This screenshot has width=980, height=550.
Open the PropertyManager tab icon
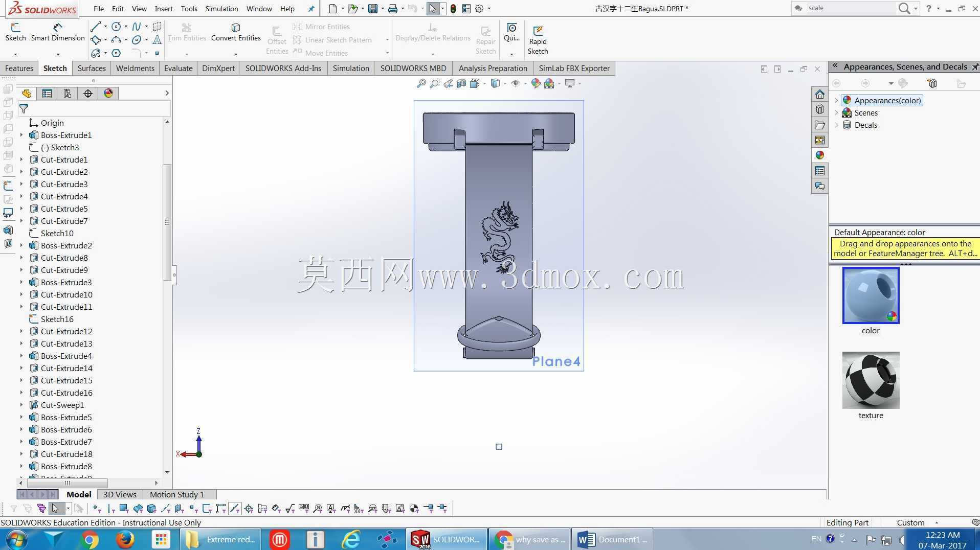[x=47, y=93]
